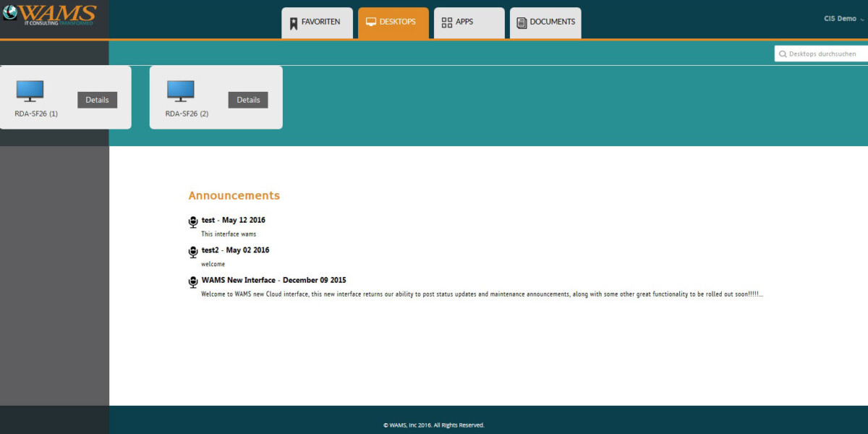This screenshot has height=434, width=868.
Task: Click the microphone icon beside the test2 announcement
Action: point(193,252)
